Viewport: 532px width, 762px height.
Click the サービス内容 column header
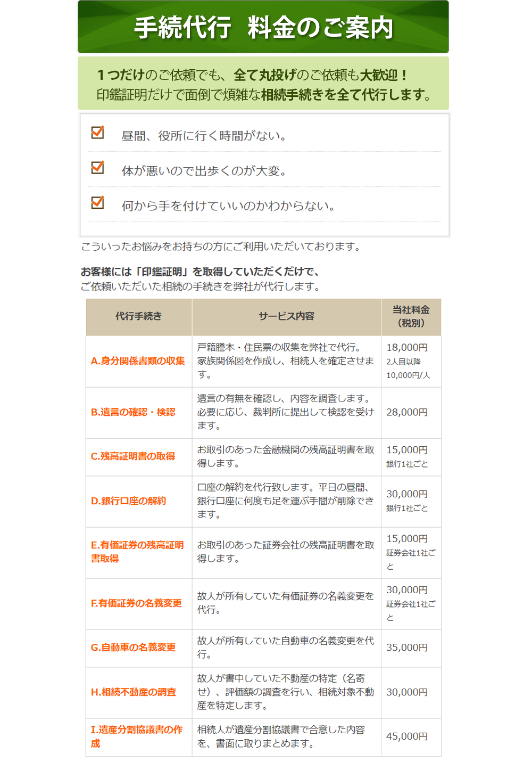tap(287, 316)
